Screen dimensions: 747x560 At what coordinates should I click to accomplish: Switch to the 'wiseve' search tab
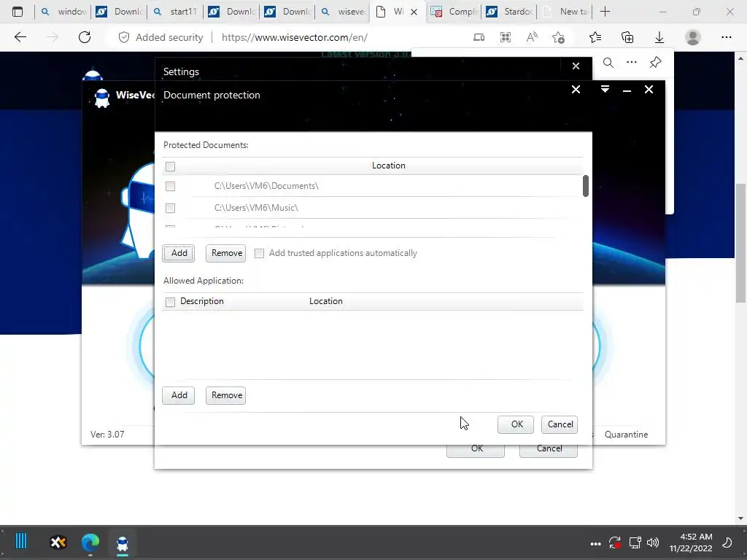344,12
